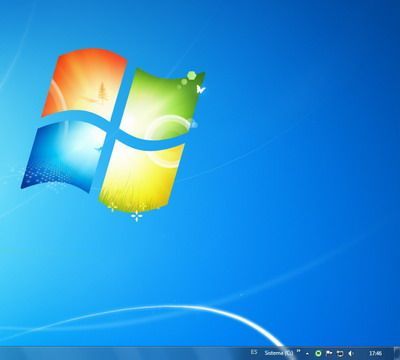The width and height of the screenshot is (400, 360).
Task: Open the 17:46 clock
Action: point(376,353)
